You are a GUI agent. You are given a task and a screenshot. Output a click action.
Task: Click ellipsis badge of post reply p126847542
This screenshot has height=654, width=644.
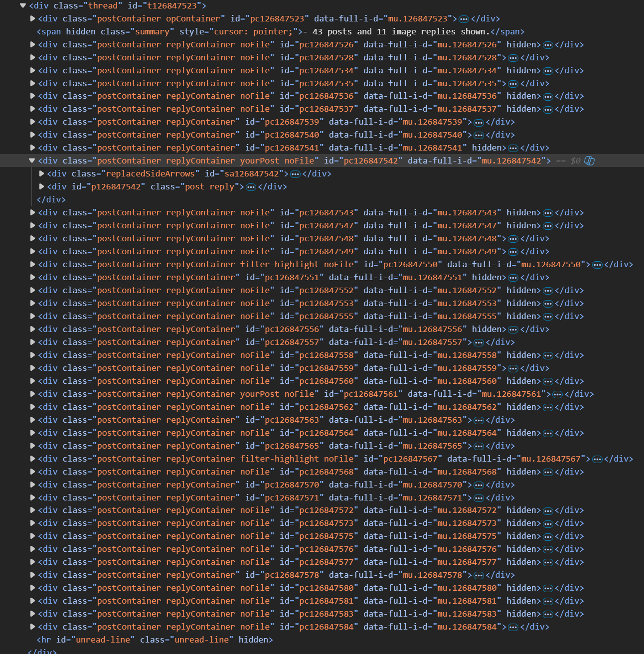[251, 187]
